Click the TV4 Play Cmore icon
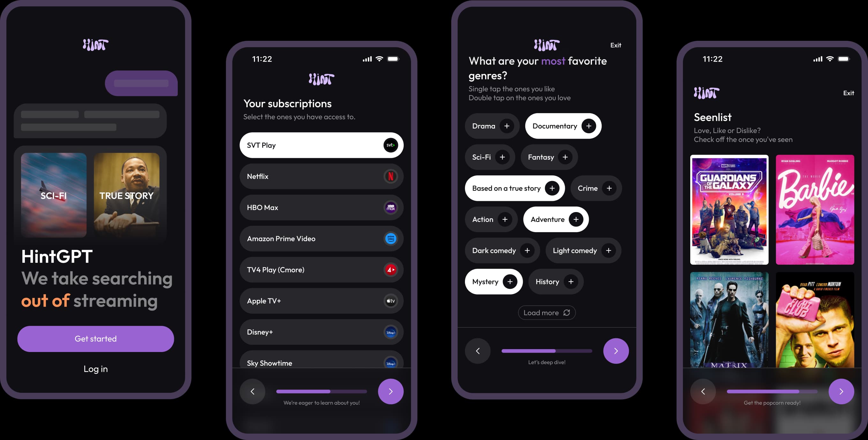Screen dimensions: 868x440 click(392, 270)
